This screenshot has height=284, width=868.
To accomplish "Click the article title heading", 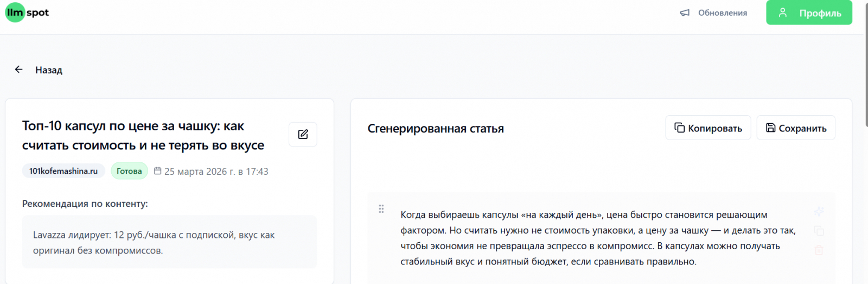I will tap(143, 135).
